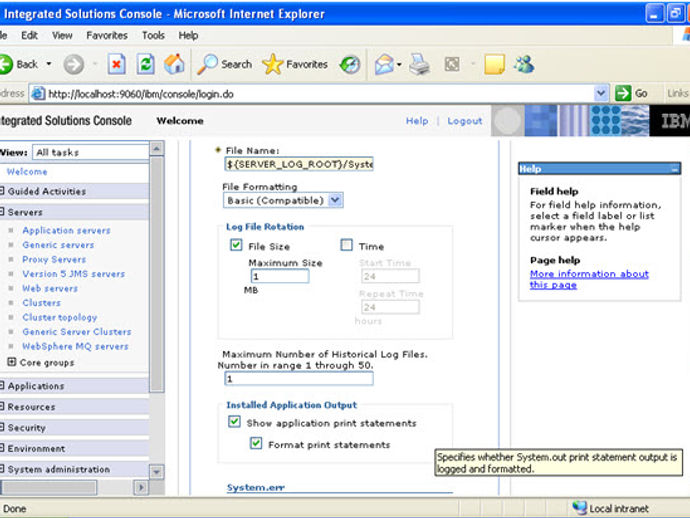Click navigation horizontal scroll right arrow
The height and width of the screenshot is (518, 690).
[141, 487]
